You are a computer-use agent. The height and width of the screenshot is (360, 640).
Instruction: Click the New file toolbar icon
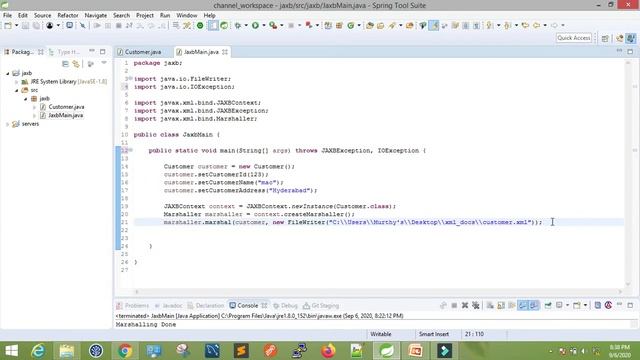[8, 25]
